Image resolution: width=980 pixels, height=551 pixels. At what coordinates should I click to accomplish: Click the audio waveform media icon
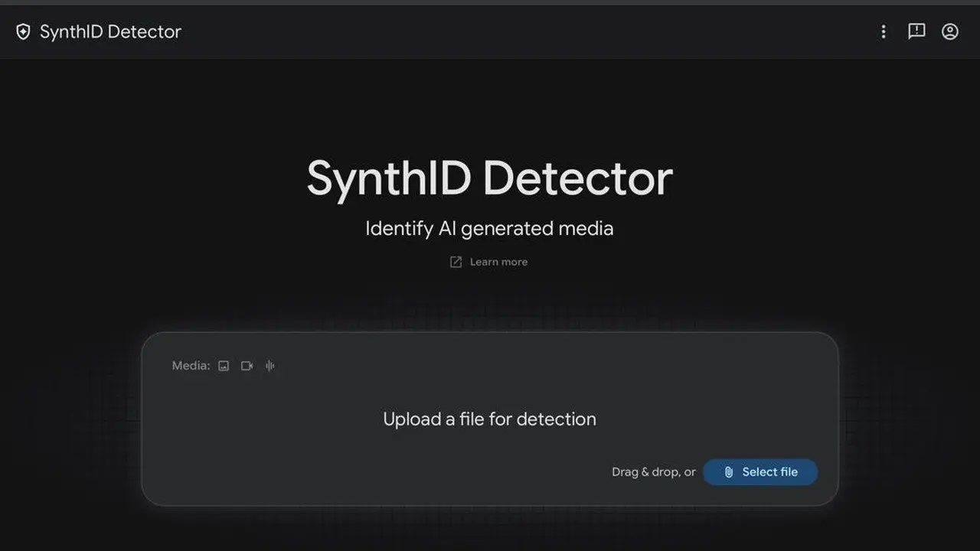pyautogui.click(x=269, y=366)
